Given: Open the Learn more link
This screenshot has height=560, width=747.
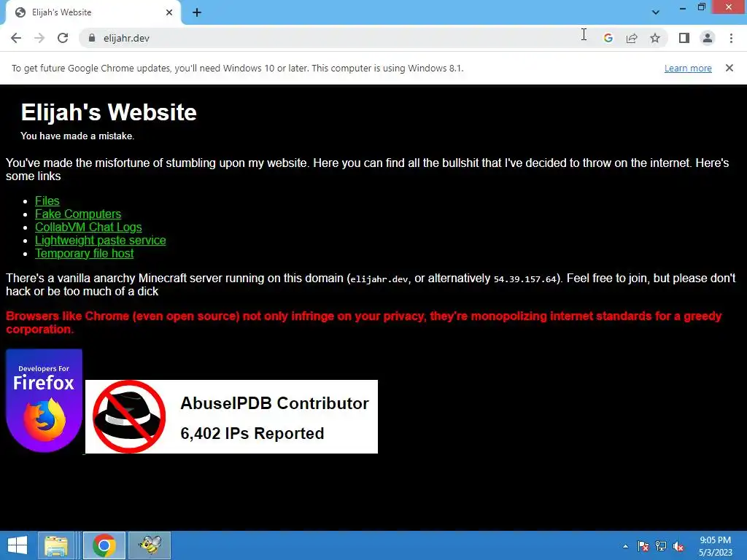Looking at the screenshot, I should tap(688, 68).
